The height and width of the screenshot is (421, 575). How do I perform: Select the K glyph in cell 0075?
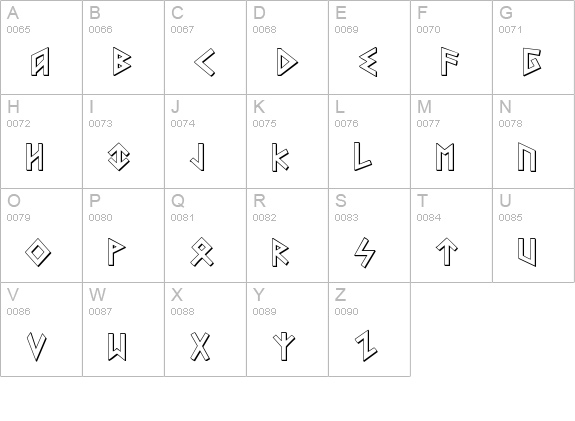[x=281, y=157]
